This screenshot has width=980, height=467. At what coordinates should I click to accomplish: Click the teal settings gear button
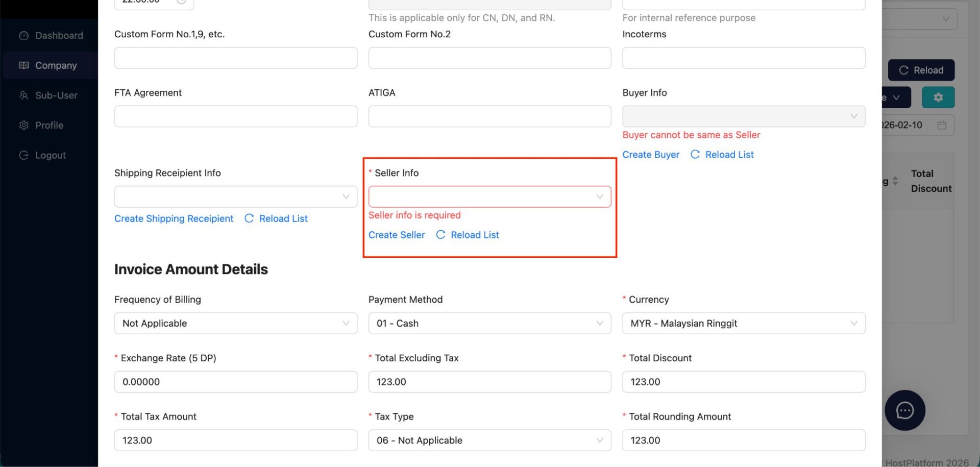pyautogui.click(x=938, y=97)
